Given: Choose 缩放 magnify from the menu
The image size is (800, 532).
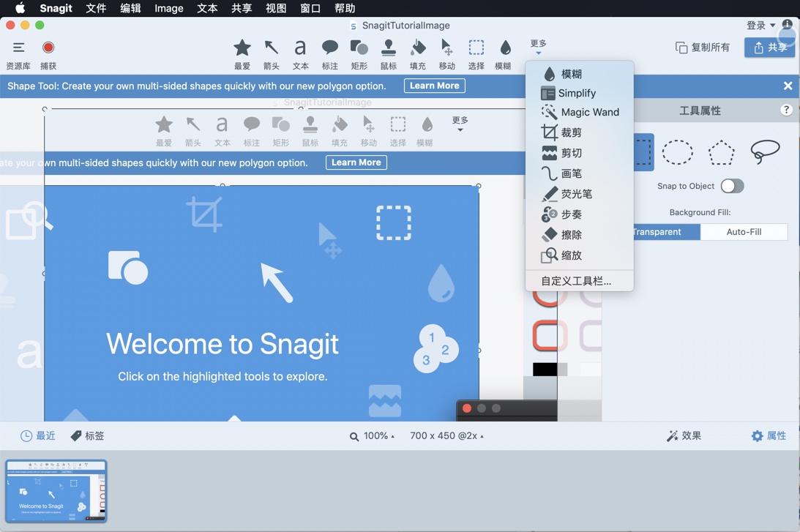Looking at the screenshot, I should coord(580,255).
